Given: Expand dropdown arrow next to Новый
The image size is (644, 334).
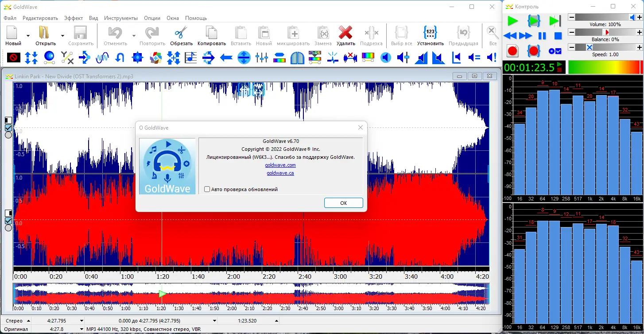Looking at the screenshot, I should (28, 35).
